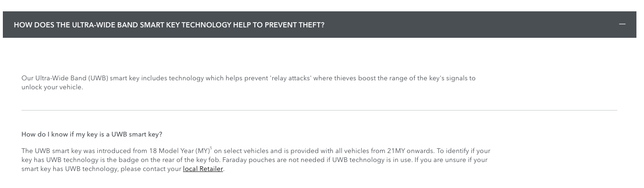
Task: Click 'Our Ultra-Wide Band (UWB)' at paragraph start
Action: [x=65, y=78]
